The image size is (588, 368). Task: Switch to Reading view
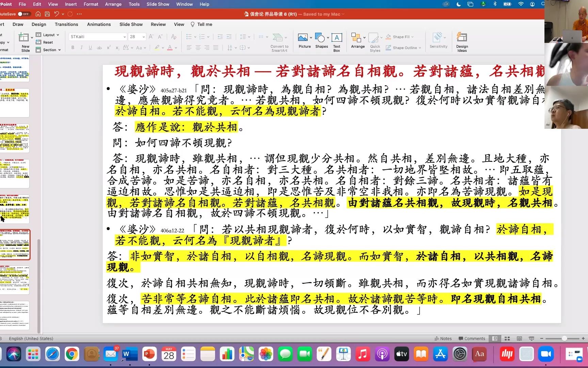coord(519,338)
